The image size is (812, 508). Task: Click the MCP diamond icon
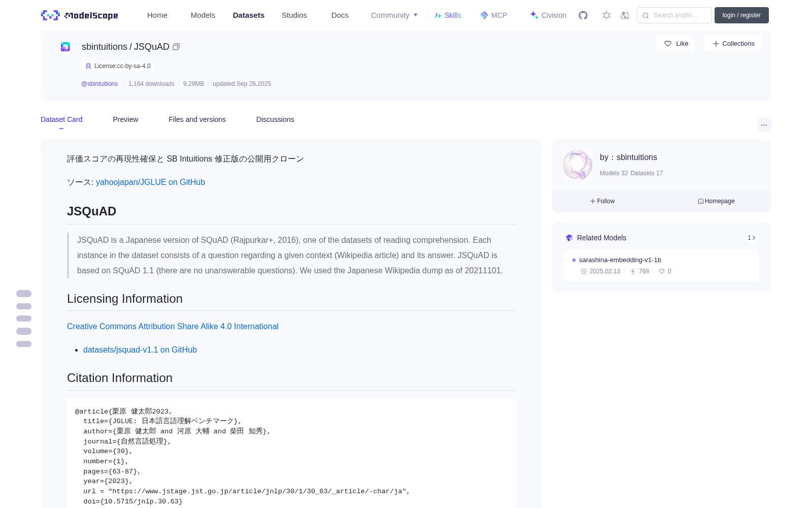click(484, 15)
